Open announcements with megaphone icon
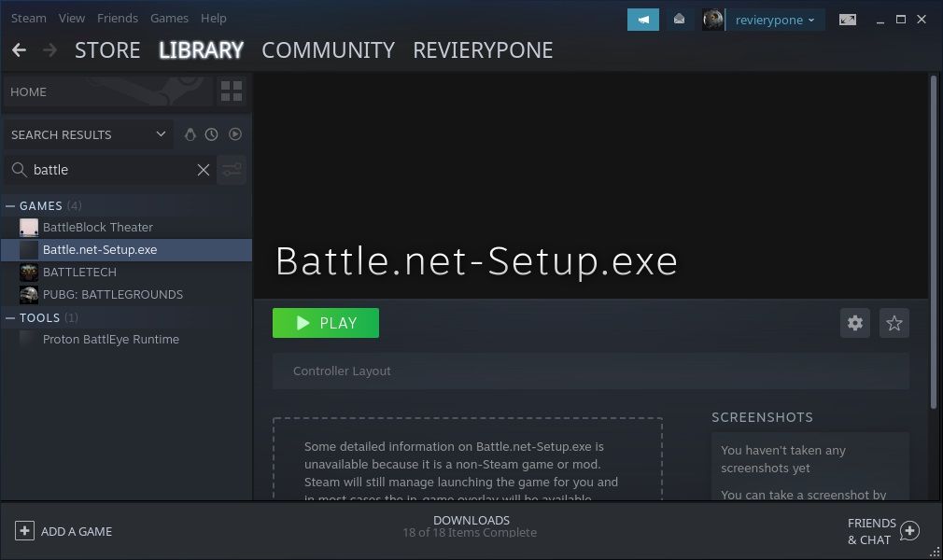Screen dimensions: 943x560 (642, 18)
